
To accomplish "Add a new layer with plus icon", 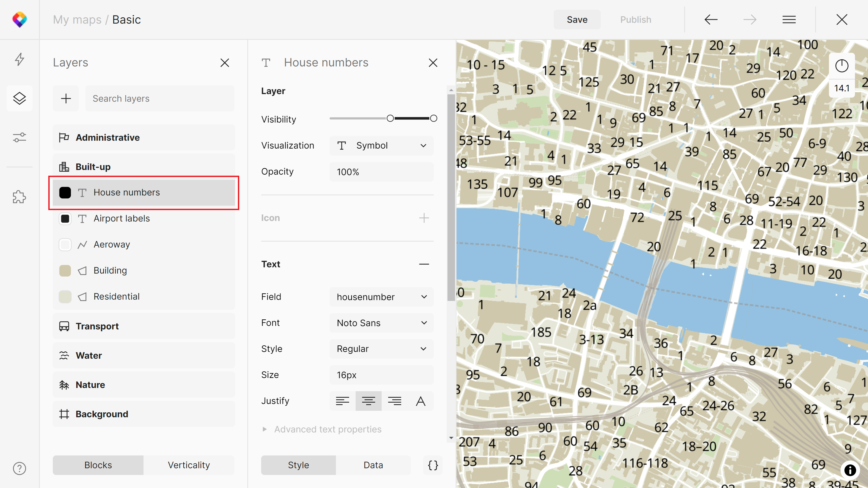I will click(66, 98).
